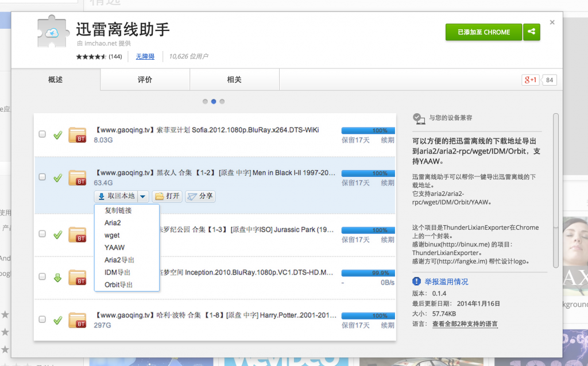The image size is (588, 366).
Task: Click the 打开 folder button
Action: coord(167,196)
